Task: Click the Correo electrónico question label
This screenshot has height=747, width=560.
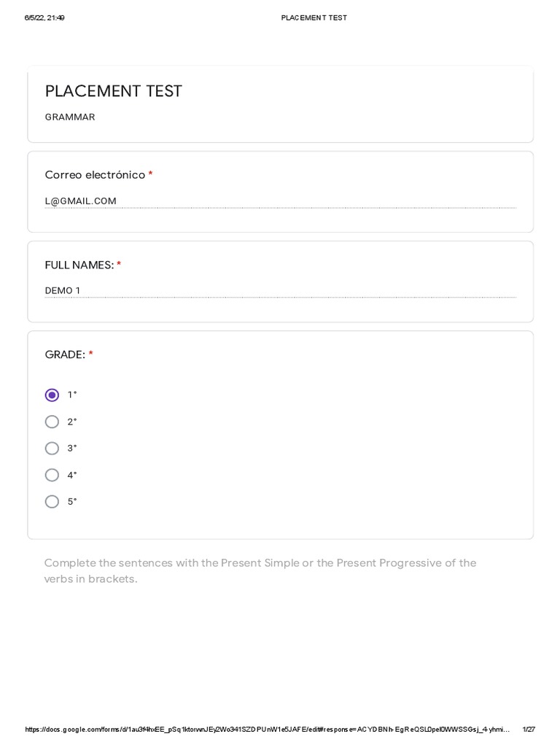Action: (x=95, y=175)
